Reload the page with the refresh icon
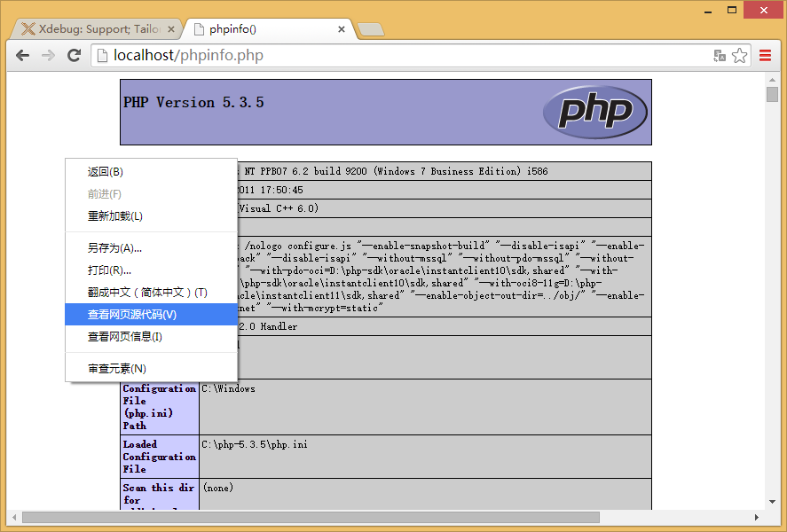Image resolution: width=787 pixels, height=532 pixels. click(75, 55)
